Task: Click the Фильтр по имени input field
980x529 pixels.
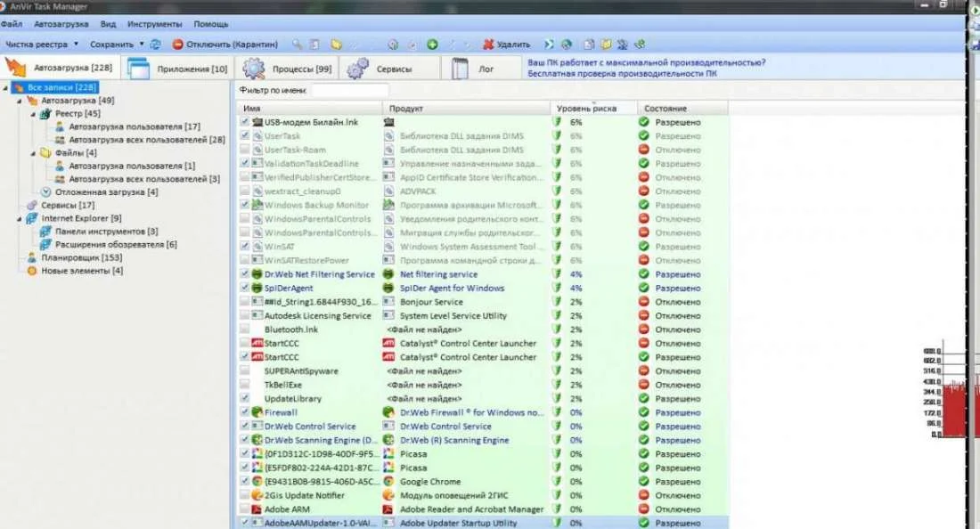Action: click(x=350, y=91)
